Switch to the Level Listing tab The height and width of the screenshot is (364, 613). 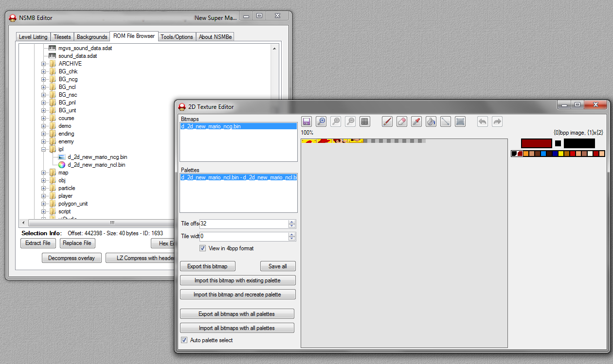click(33, 37)
